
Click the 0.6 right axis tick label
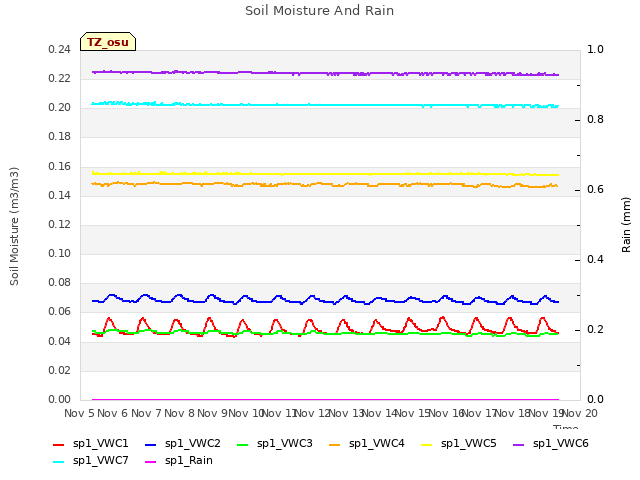point(595,190)
